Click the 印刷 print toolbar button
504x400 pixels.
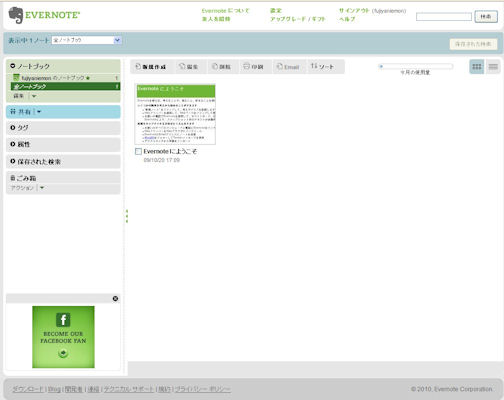pos(253,67)
